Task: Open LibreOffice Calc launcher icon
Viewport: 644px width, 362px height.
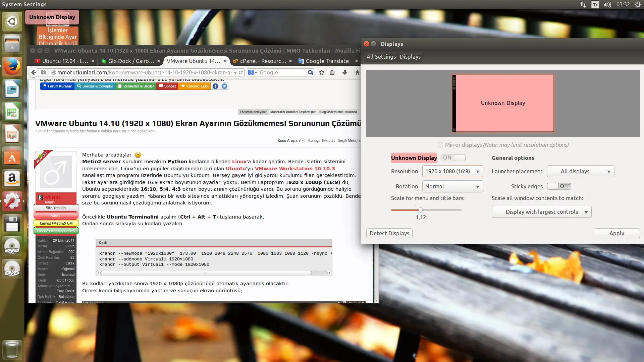Action: 12,111
